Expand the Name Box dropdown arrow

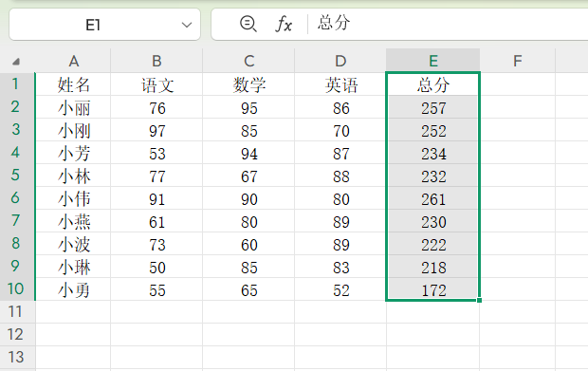coord(187,25)
